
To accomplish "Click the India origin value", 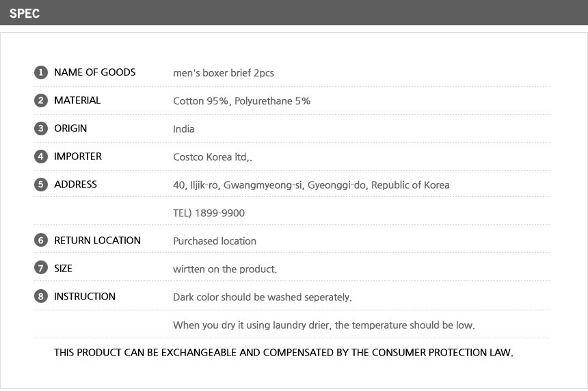I will (x=184, y=129).
